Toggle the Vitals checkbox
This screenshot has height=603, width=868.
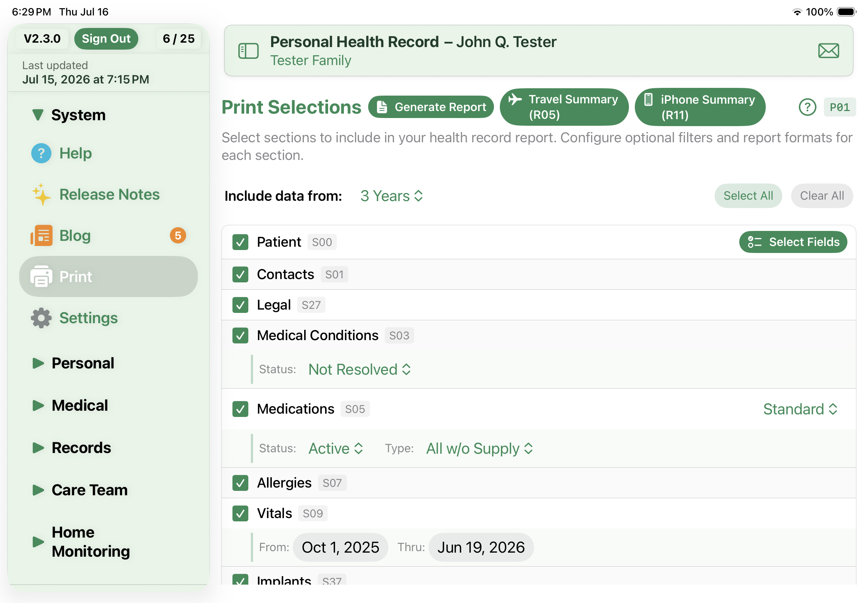click(240, 513)
